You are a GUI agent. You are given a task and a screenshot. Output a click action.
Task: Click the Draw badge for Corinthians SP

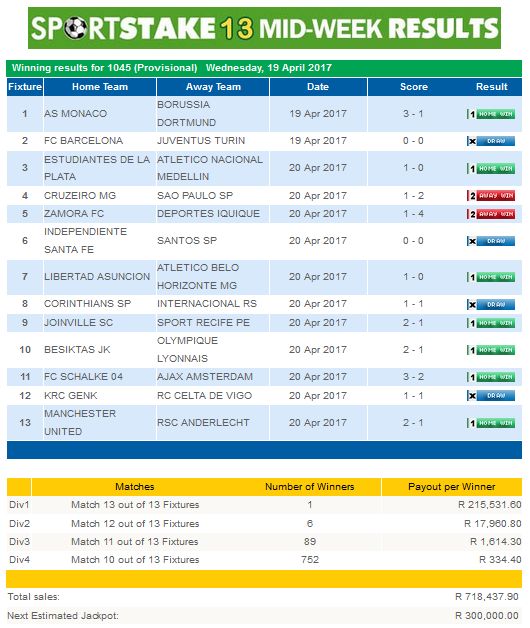pos(491,304)
